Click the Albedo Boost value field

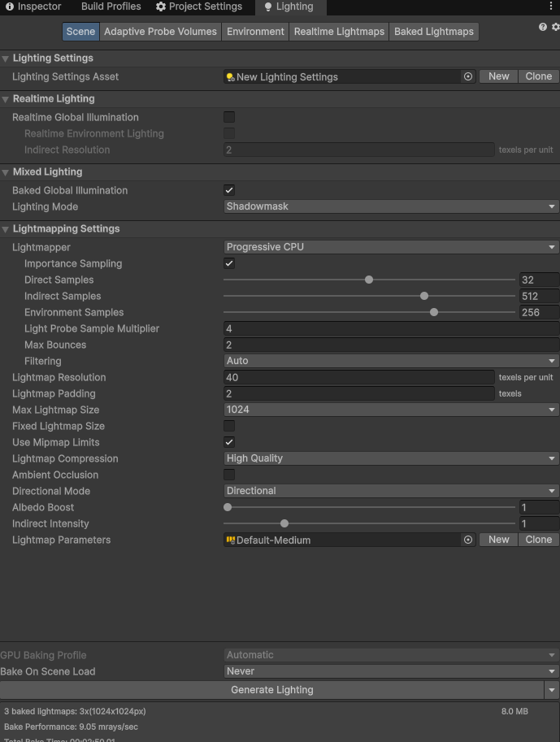[539, 507]
